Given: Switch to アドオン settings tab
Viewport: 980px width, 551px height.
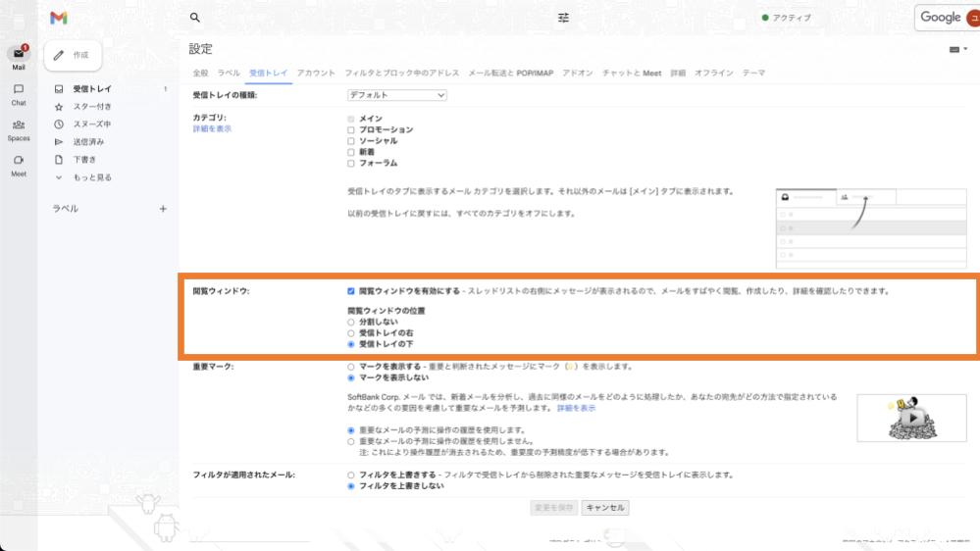Looking at the screenshot, I should [x=578, y=74].
